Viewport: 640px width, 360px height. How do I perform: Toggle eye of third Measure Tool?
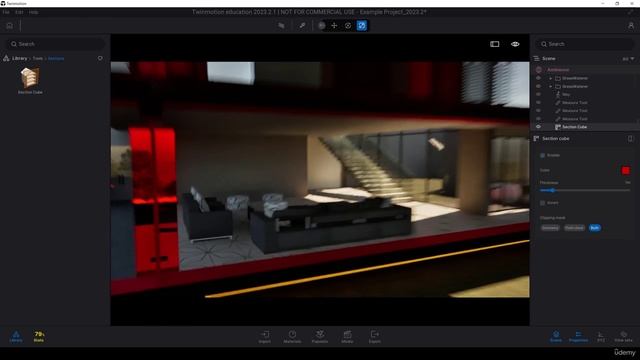click(538, 119)
